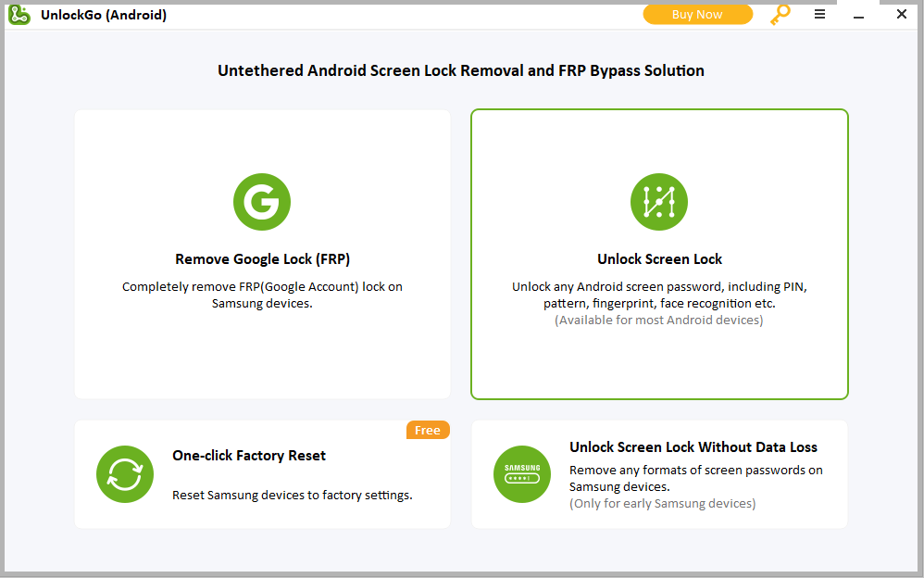Click the Untethered Android Screen Lock Removal heading
The image size is (924, 578).
click(460, 70)
